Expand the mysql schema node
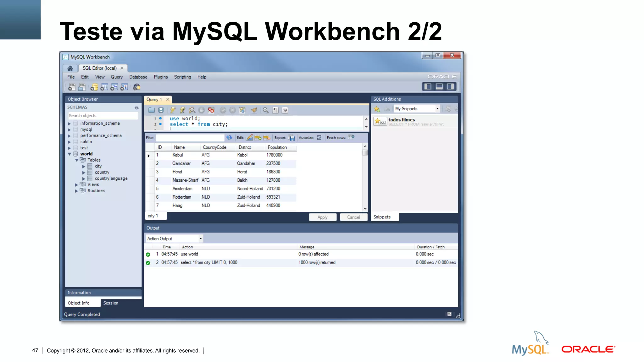The image size is (644, 362). (x=69, y=130)
